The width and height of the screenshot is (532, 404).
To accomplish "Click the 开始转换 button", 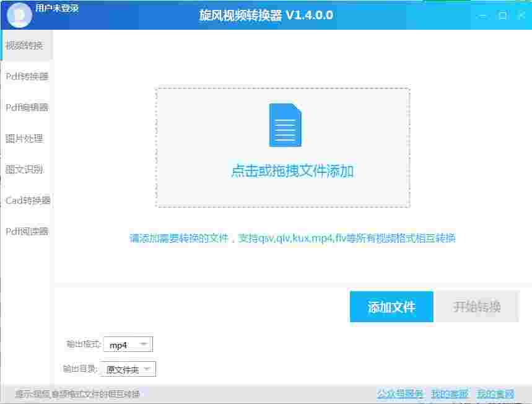I will click(478, 306).
